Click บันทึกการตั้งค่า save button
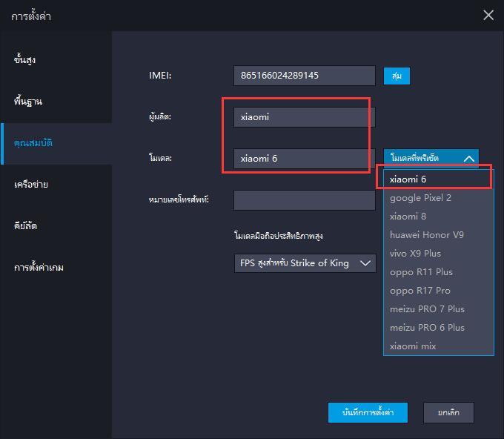 tap(368, 412)
